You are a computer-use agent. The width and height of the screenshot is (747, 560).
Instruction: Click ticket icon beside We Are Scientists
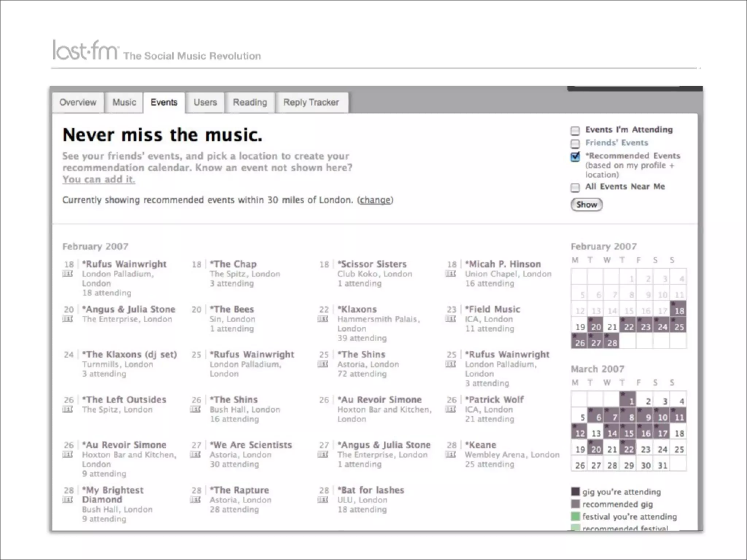(196, 455)
